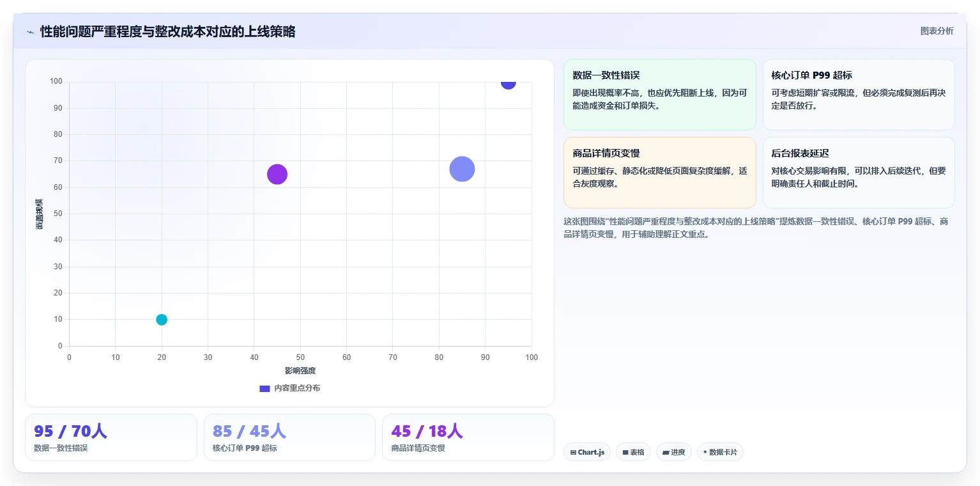Select the purple bubble at impact 45
Viewport: 980px width, 486px height.
click(277, 174)
